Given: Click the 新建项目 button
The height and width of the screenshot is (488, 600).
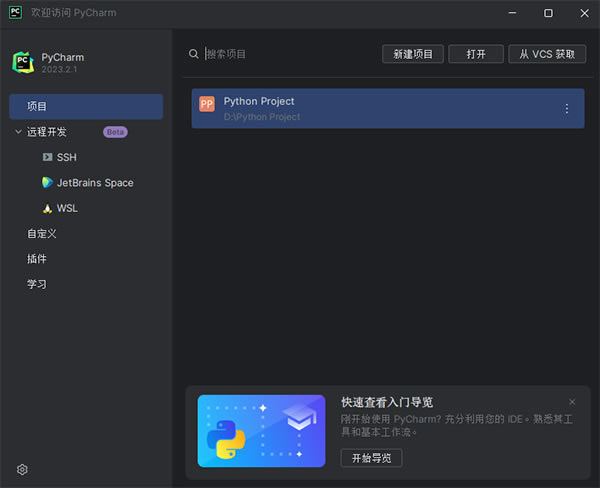Looking at the screenshot, I should (413, 54).
